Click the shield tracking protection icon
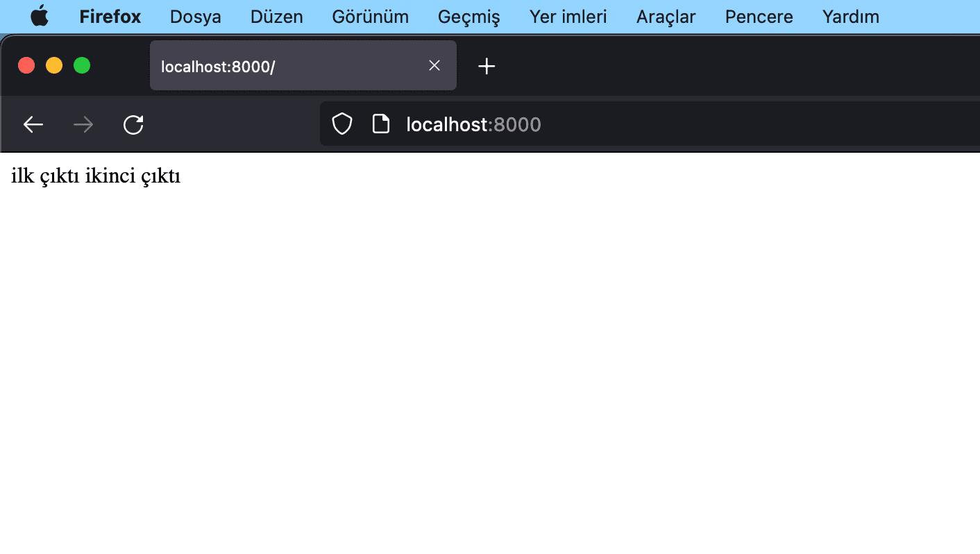 [x=342, y=124]
